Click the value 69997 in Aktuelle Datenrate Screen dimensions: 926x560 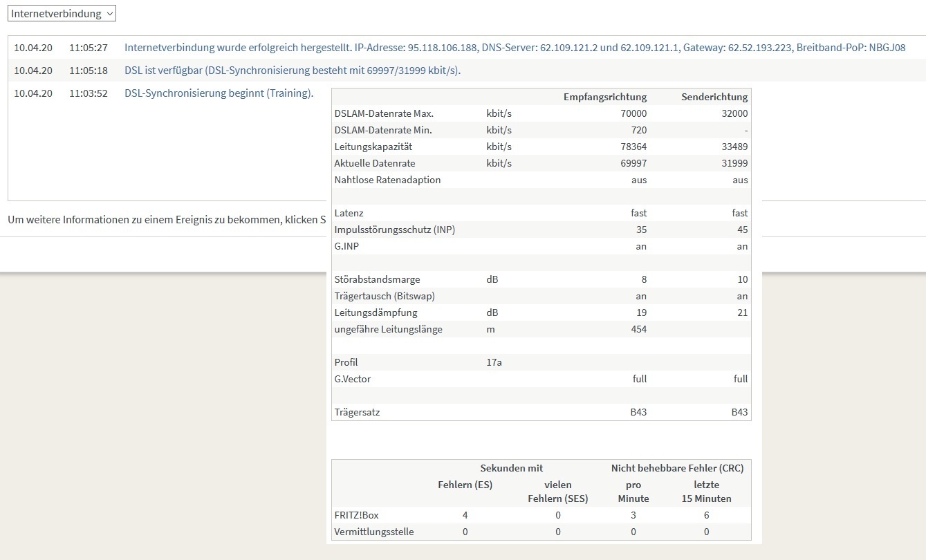click(634, 163)
